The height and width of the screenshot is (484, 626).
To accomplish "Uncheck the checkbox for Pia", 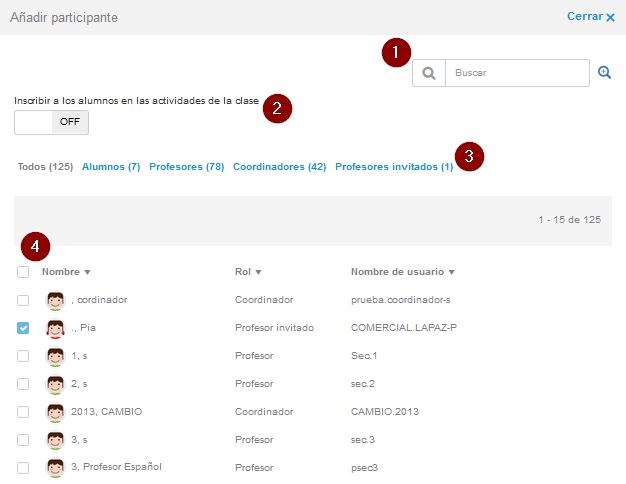I will click(x=23, y=328).
